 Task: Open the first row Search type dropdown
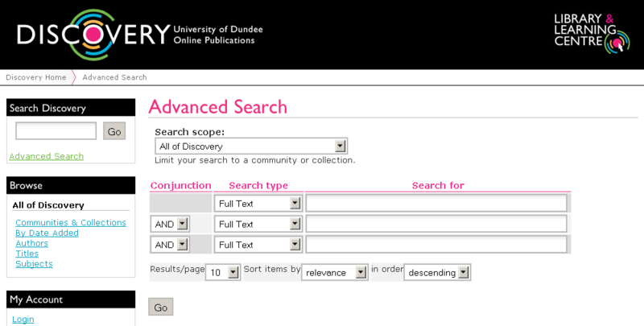tap(258, 204)
